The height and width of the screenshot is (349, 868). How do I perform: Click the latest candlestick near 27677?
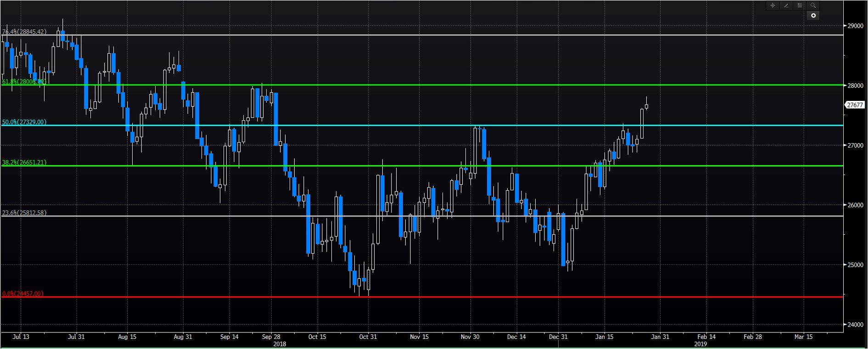pyautogui.click(x=646, y=106)
